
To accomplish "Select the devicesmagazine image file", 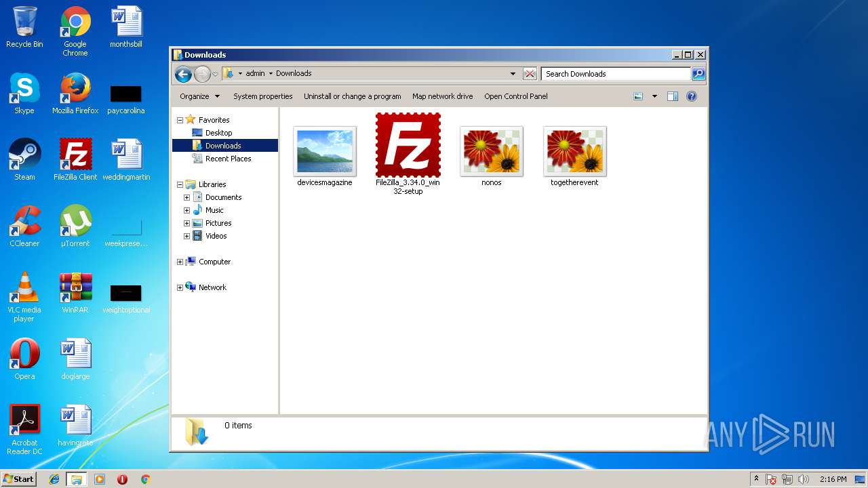I will [x=325, y=157].
